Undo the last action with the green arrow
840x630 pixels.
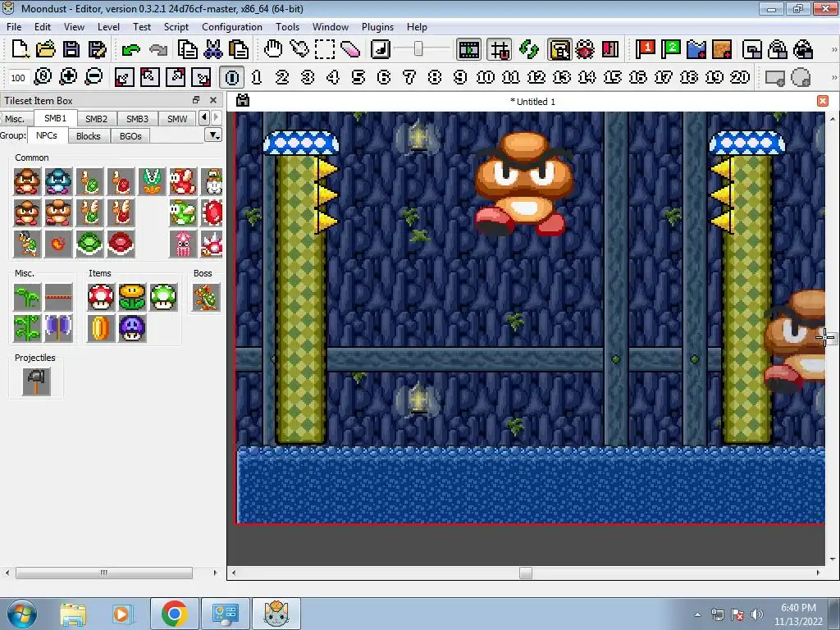130,50
